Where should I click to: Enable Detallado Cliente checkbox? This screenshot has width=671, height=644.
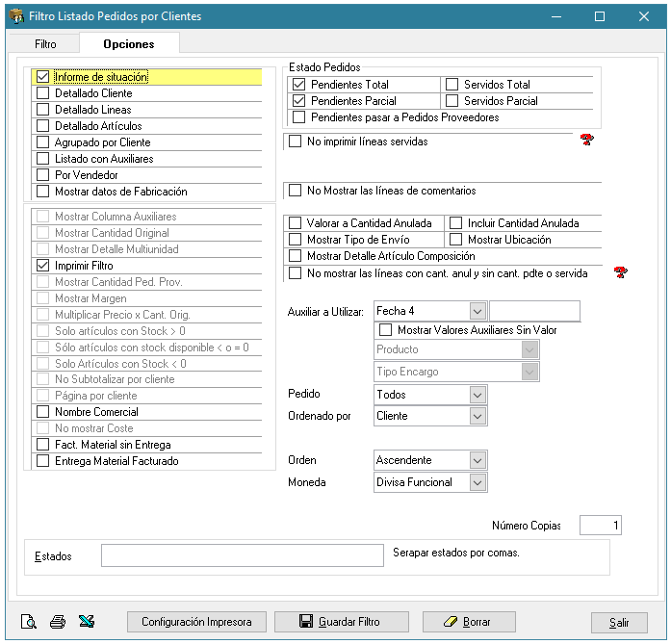pos(42,93)
